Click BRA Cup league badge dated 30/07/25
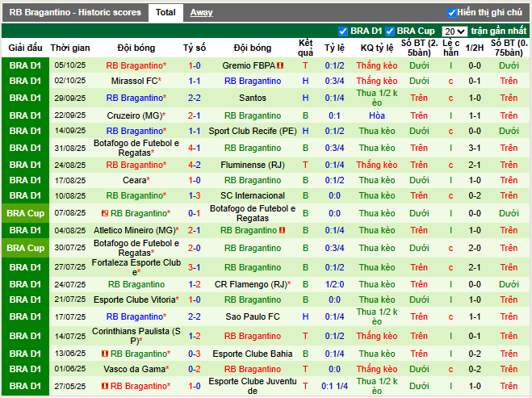The image size is (532, 398). 24,248
